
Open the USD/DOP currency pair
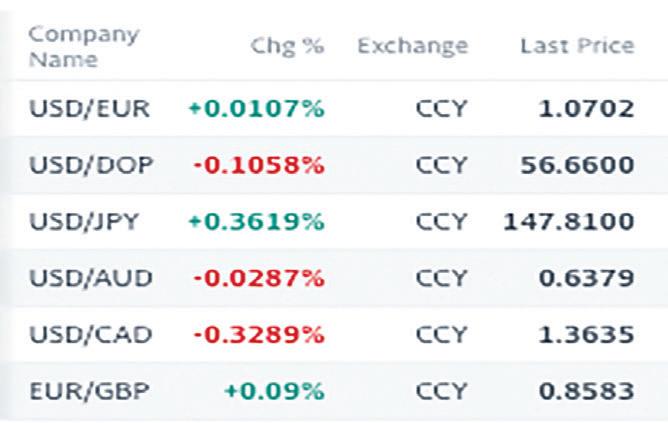[90, 165]
